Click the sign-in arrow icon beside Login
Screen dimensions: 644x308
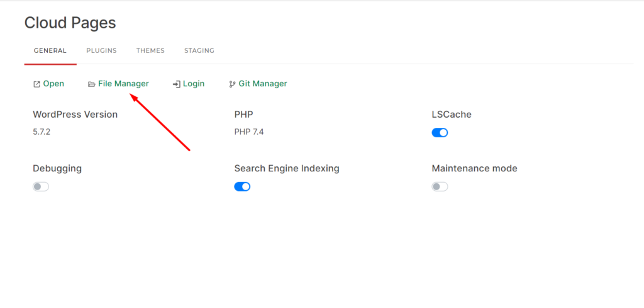click(x=177, y=84)
